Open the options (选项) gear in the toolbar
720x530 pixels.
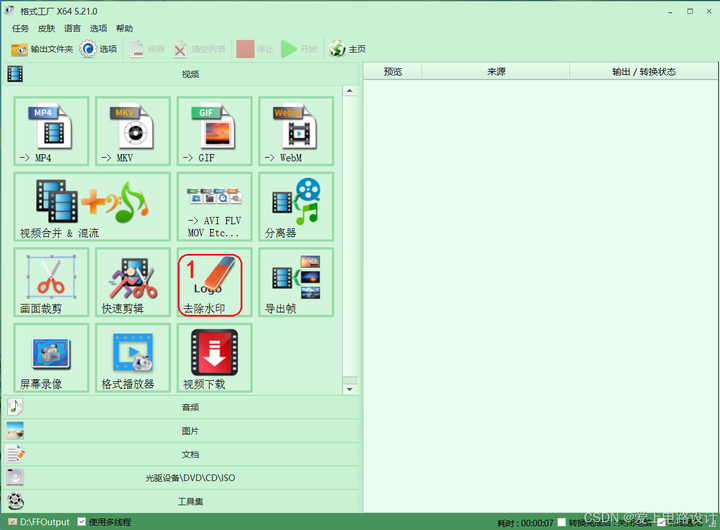coord(88,49)
